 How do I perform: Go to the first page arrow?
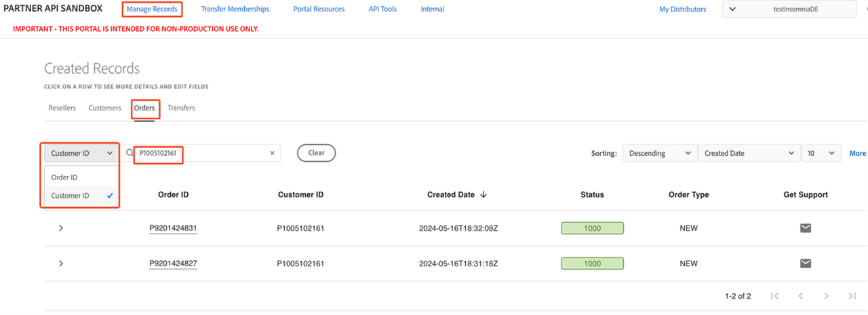point(775,296)
